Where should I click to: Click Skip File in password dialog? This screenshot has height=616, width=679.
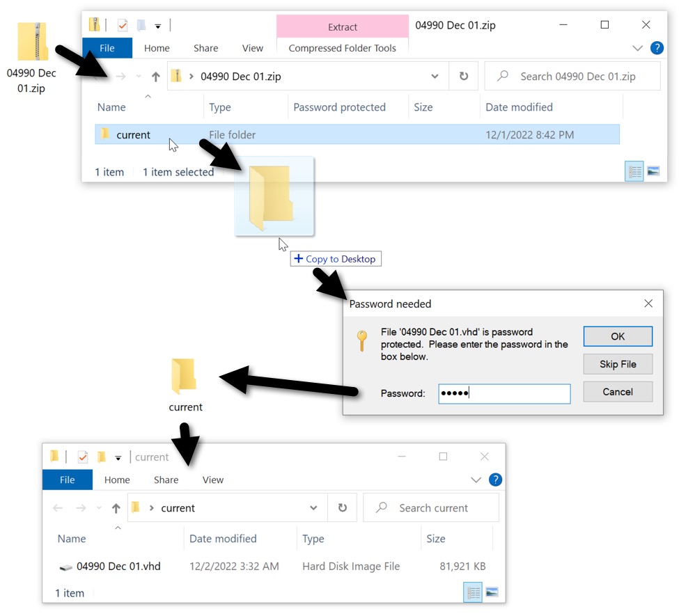(618, 364)
